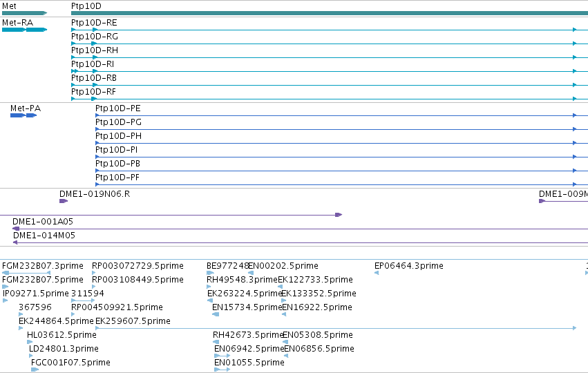Click the EK122733.5prime EST label
The width and height of the screenshot is (588, 373).
click(315, 280)
